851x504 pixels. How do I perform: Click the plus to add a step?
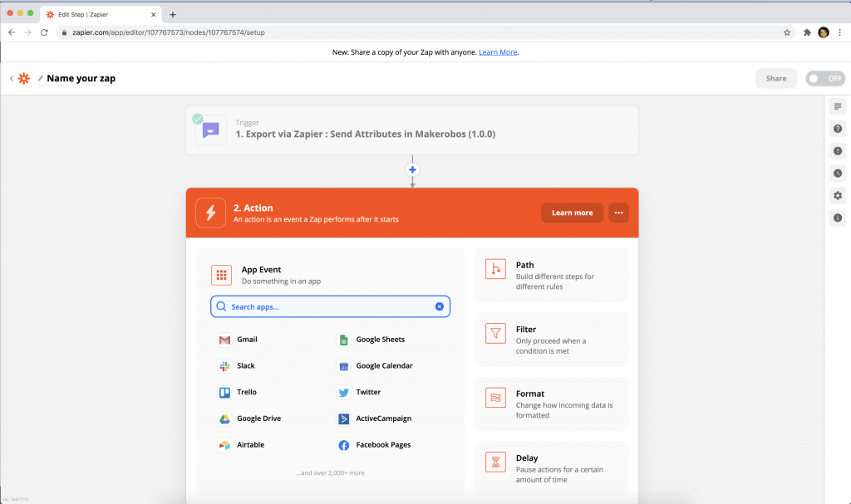point(412,170)
